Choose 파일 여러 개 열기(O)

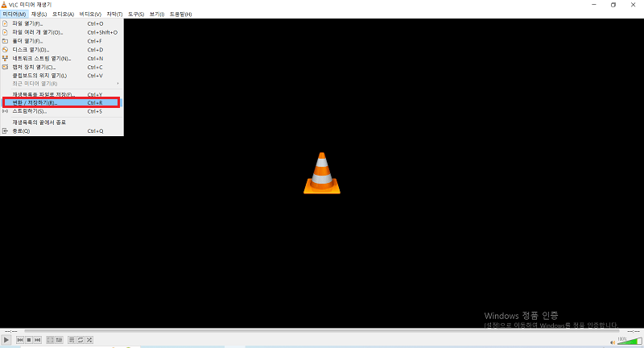pos(62,32)
